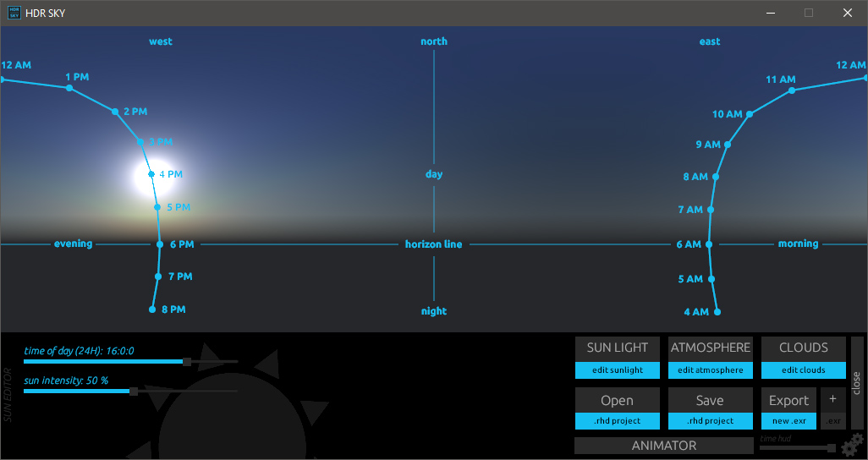Save the .rhd project
This screenshot has height=460, width=868.
pyautogui.click(x=711, y=421)
